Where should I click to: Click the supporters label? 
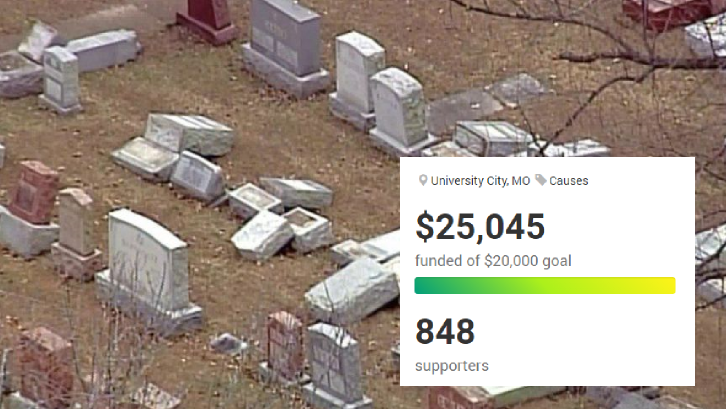pos(452,366)
